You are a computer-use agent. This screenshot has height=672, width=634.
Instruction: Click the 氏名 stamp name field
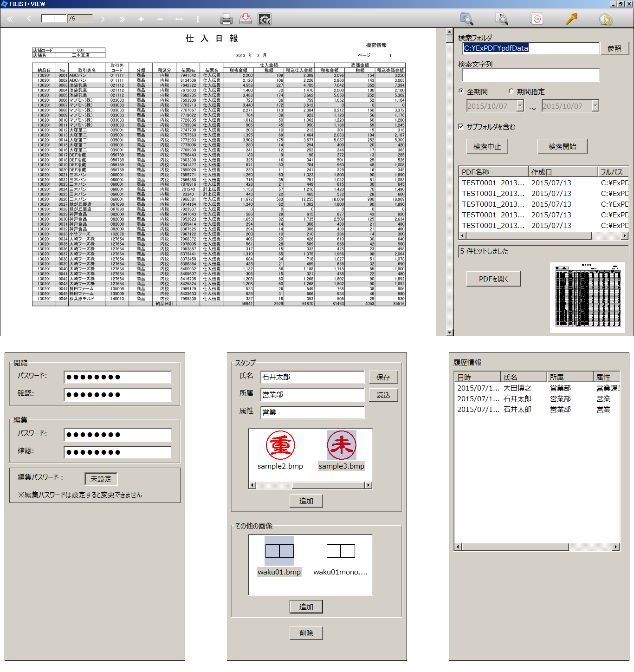pyautogui.click(x=312, y=377)
